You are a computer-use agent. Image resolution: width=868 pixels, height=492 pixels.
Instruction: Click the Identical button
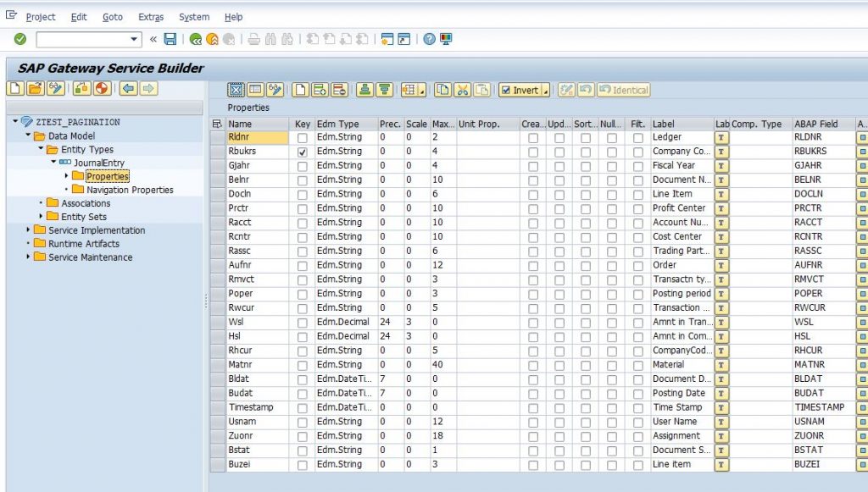coord(624,90)
